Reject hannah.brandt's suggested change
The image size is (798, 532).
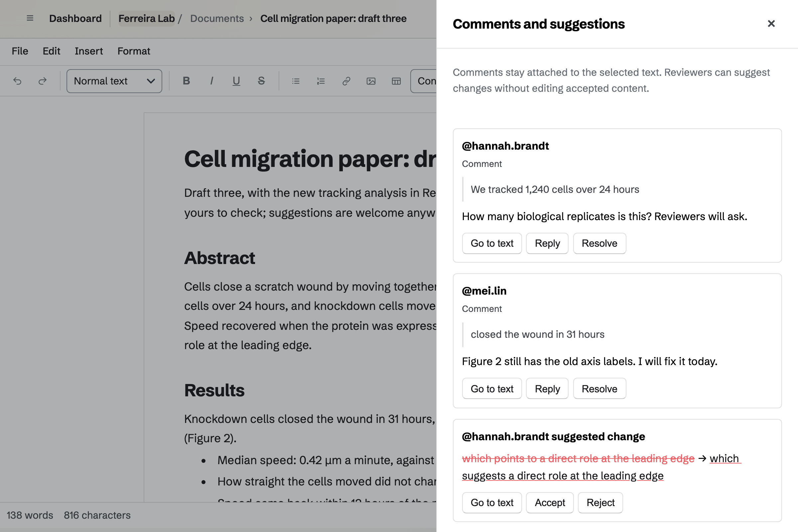(x=600, y=502)
